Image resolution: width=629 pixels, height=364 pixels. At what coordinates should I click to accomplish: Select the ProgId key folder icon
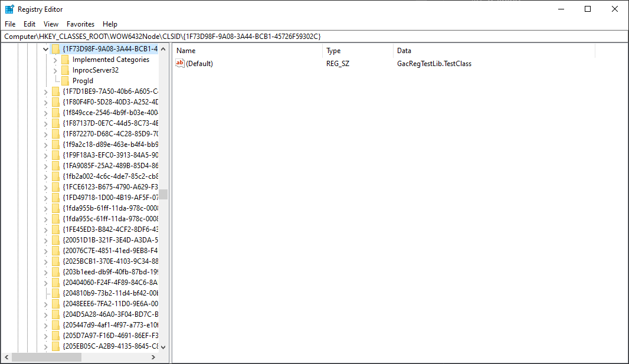[x=66, y=80]
